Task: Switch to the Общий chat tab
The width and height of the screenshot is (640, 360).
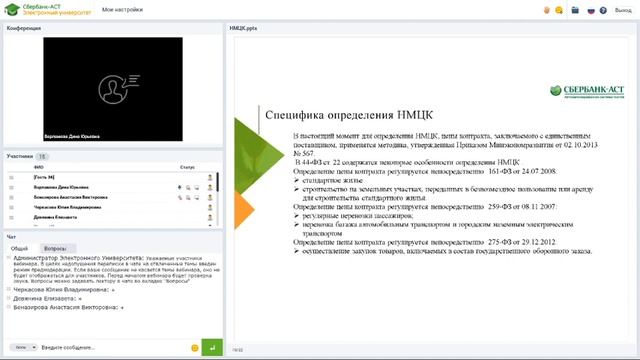Action: point(19,249)
